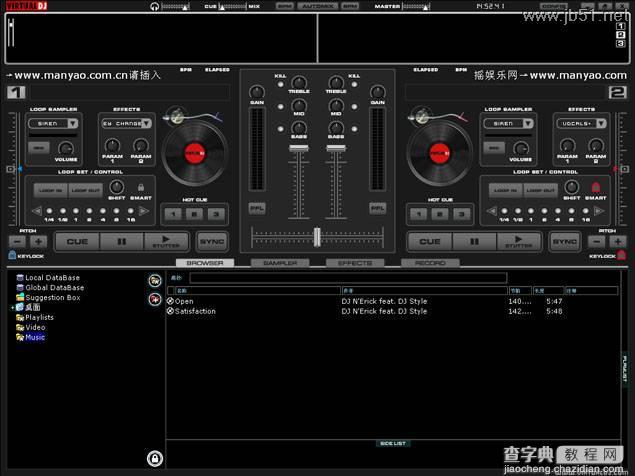
Task: Double loop with right arrow on deck 1
Action: click(x=144, y=211)
